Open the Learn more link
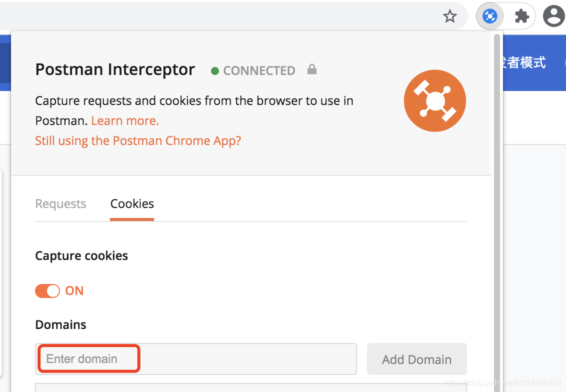Viewport: 566px width, 392px height. coord(124,120)
